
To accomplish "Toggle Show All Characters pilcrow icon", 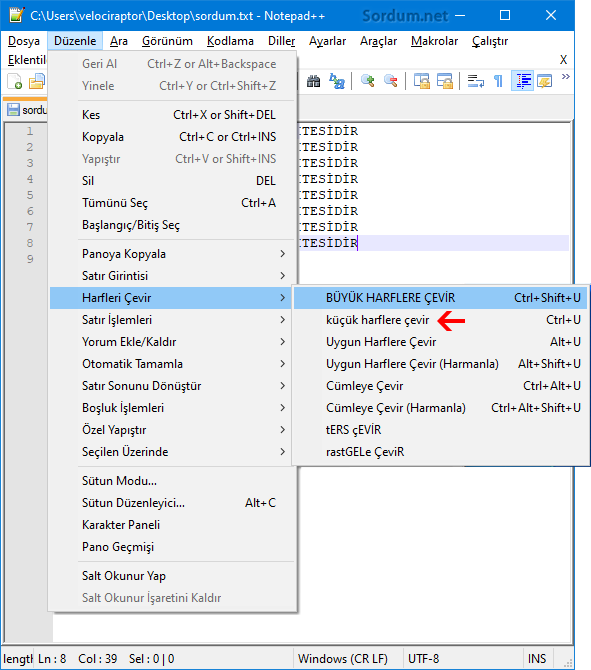I will [x=498, y=81].
